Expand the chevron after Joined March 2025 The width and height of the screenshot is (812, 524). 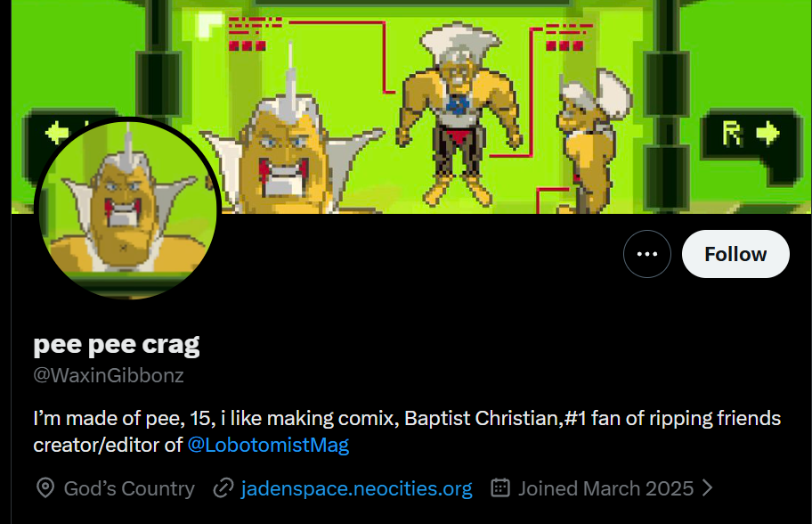point(707,487)
